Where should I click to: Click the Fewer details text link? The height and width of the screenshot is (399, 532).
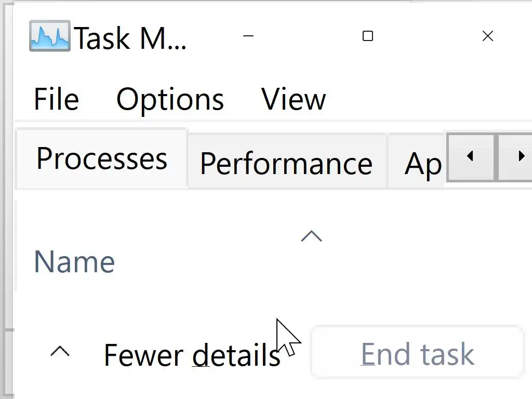tap(192, 355)
